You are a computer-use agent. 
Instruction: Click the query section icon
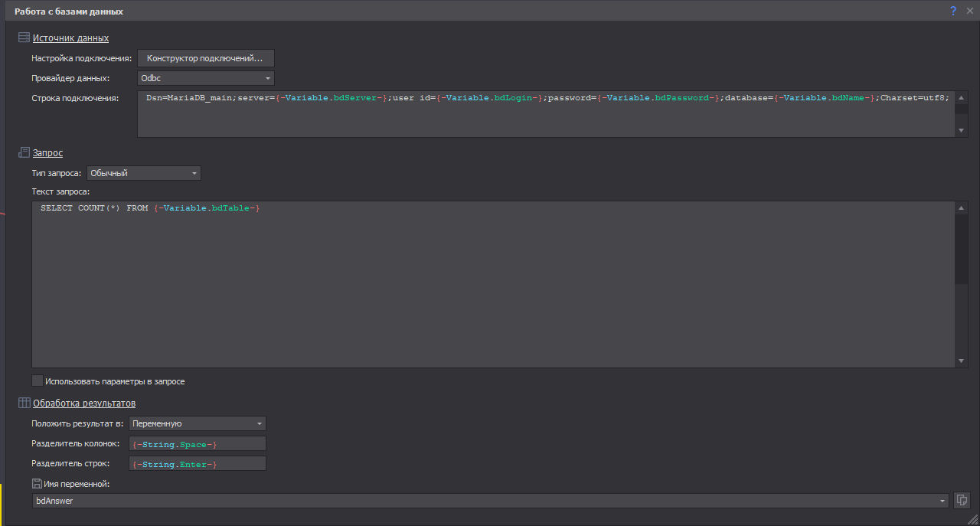[x=24, y=152]
